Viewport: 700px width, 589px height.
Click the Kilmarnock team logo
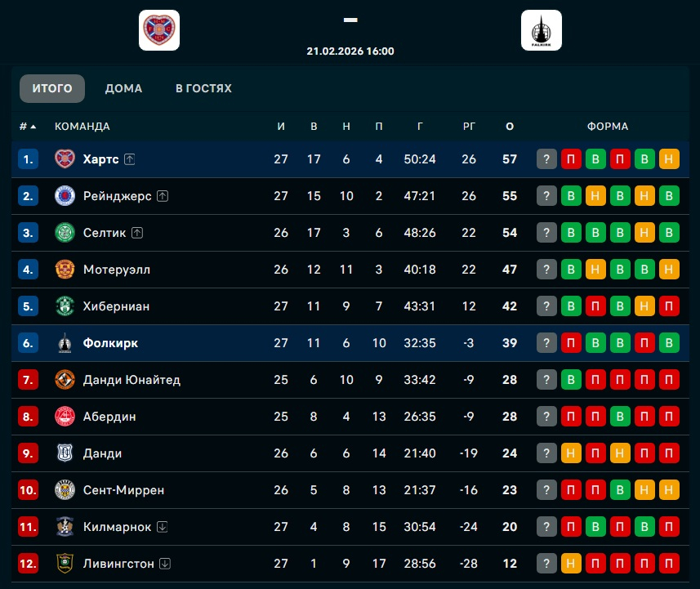65,527
